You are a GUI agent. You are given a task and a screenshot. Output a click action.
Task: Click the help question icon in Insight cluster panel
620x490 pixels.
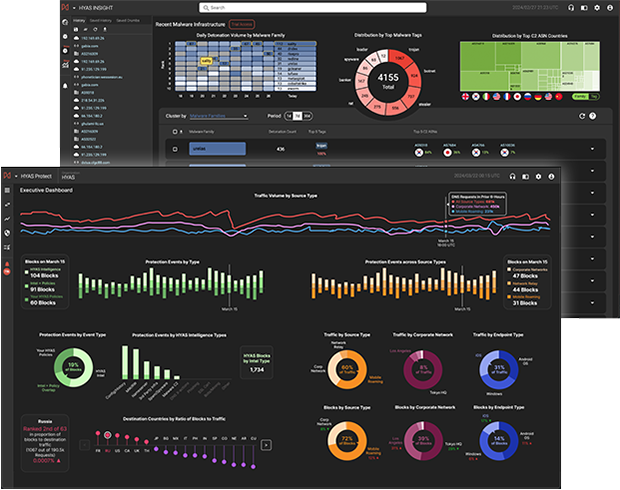[592, 116]
